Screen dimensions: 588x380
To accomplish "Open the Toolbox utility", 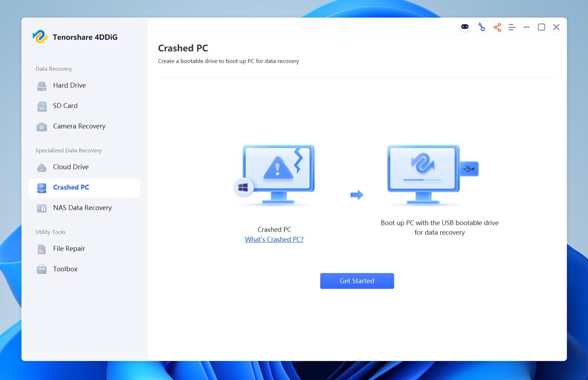I will coord(84,269).
